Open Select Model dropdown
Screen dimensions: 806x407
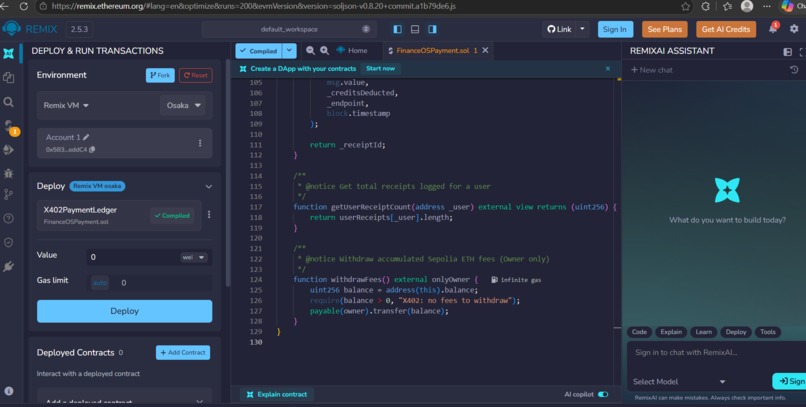(679, 381)
